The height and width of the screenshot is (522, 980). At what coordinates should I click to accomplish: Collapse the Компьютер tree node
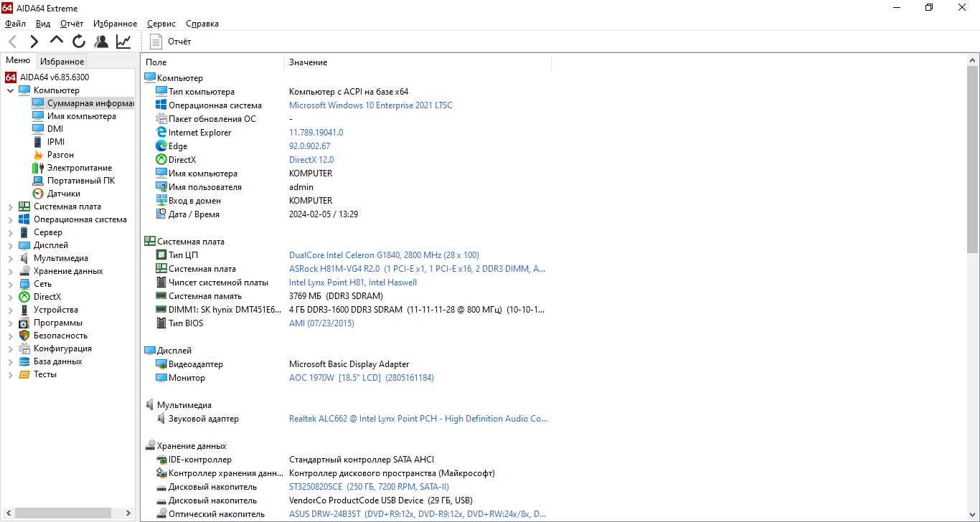click(x=11, y=90)
